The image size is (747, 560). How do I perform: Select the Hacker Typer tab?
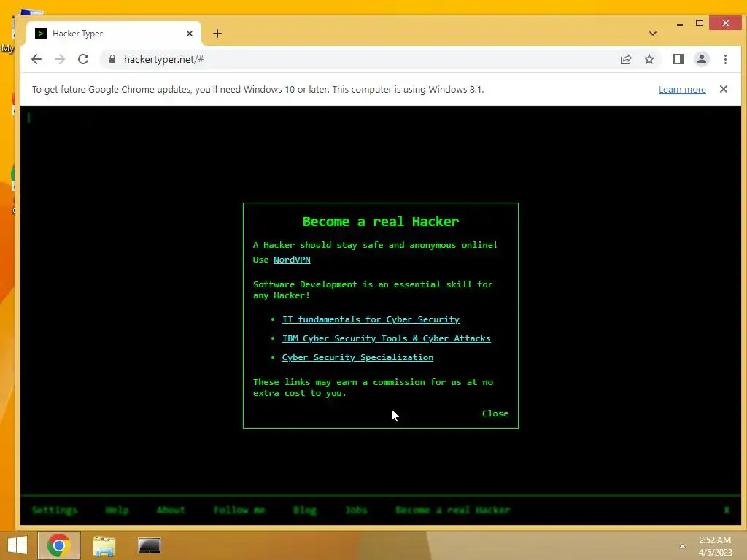click(113, 34)
